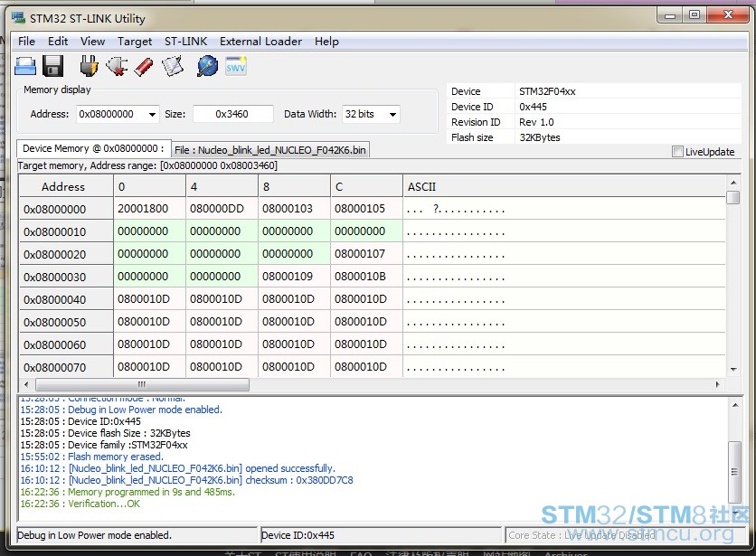756x556 pixels.
Task: Click the ASCII column header
Action: pos(564,186)
